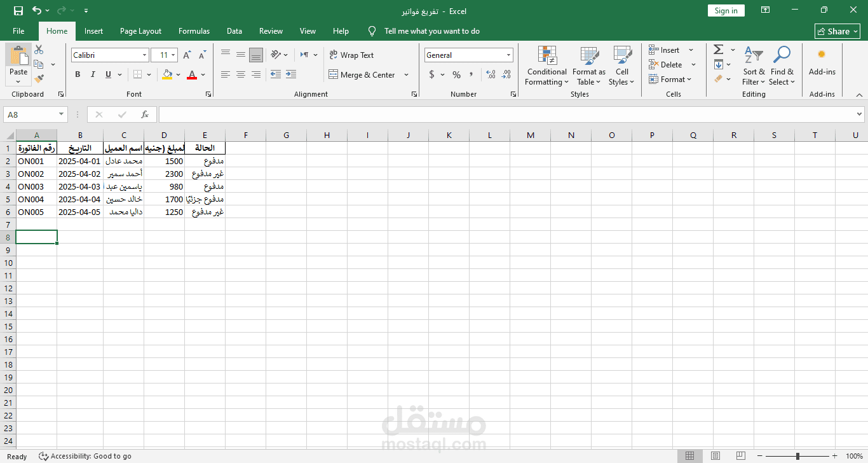The height and width of the screenshot is (463, 868).
Task: Click the Paste clipboard icon
Action: point(18,56)
